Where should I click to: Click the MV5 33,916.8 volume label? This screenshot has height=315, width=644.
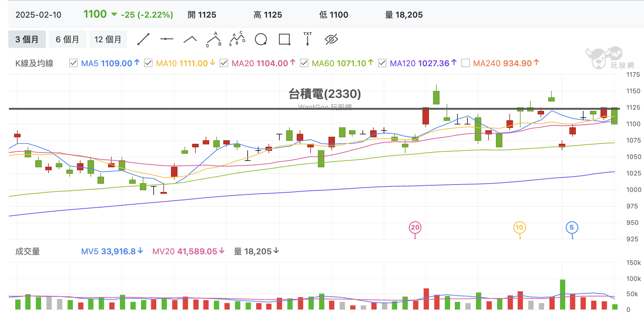tap(112, 252)
